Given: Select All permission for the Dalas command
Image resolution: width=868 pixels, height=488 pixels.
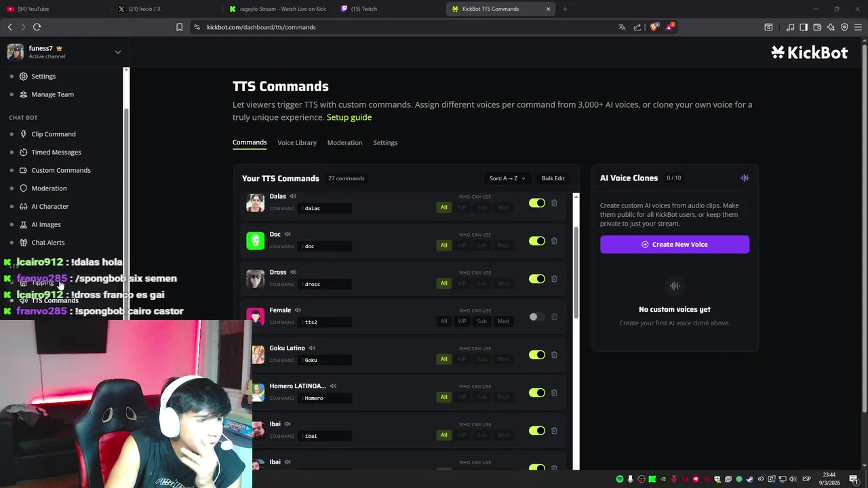Looking at the screenshot, I should tap(443, 207).
